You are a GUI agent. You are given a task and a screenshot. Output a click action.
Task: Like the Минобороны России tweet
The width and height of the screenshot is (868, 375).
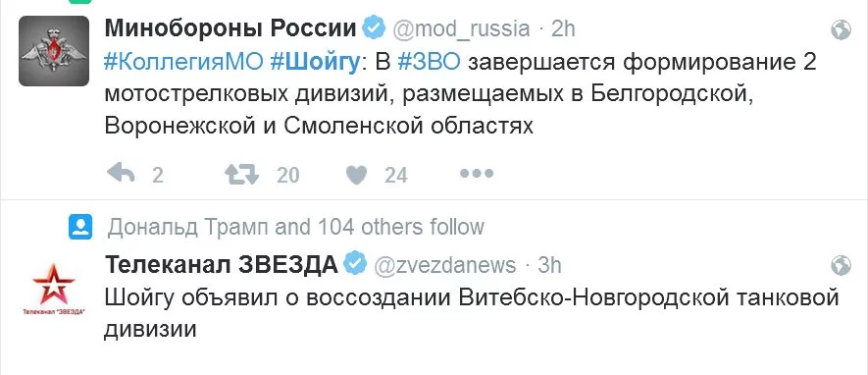tap(356, 175)
